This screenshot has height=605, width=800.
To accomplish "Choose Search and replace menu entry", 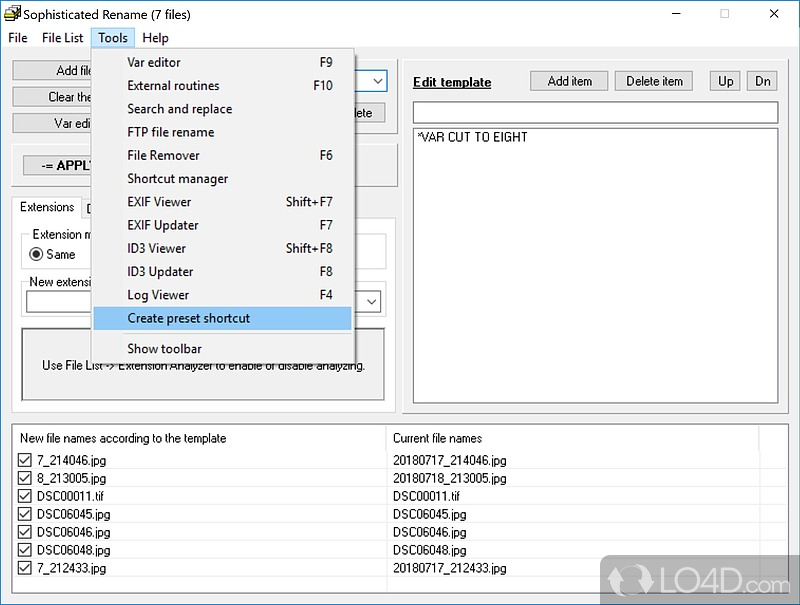I will tap(179, 109).
